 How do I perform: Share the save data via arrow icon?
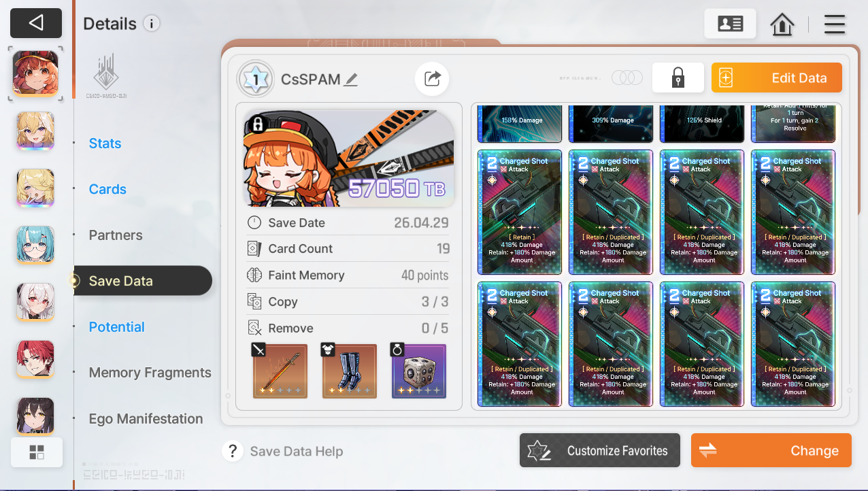coord(432,79)
